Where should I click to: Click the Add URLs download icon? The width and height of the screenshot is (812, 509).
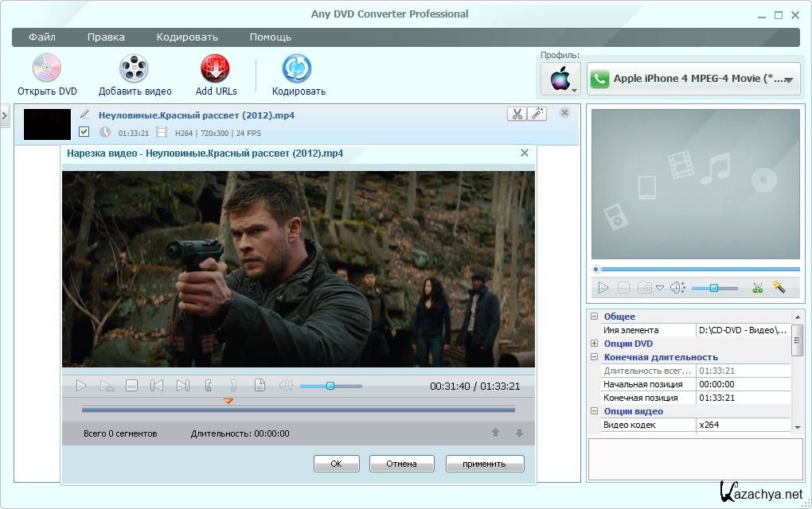pos(215,68)
